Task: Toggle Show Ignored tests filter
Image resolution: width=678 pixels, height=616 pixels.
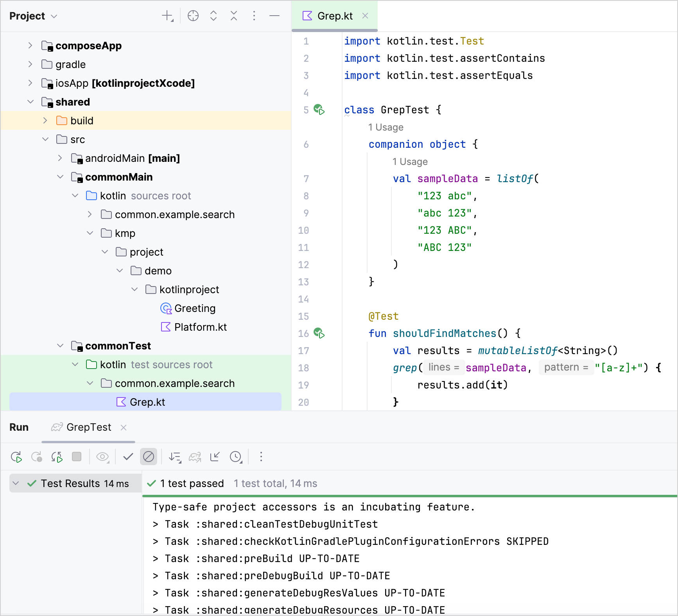Action: [x=149, y=457]
